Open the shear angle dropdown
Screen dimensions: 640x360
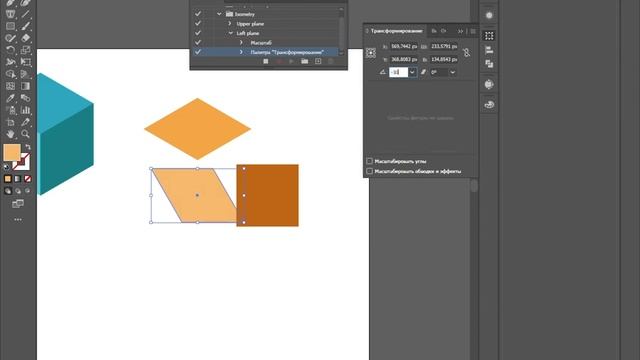(x=453, y=72)
